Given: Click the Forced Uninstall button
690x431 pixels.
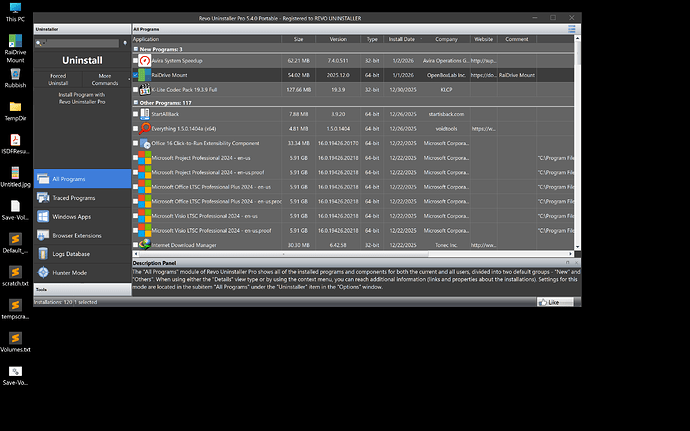Looking at the screenshot, I should pyautogui.click(x=57, y=78).
